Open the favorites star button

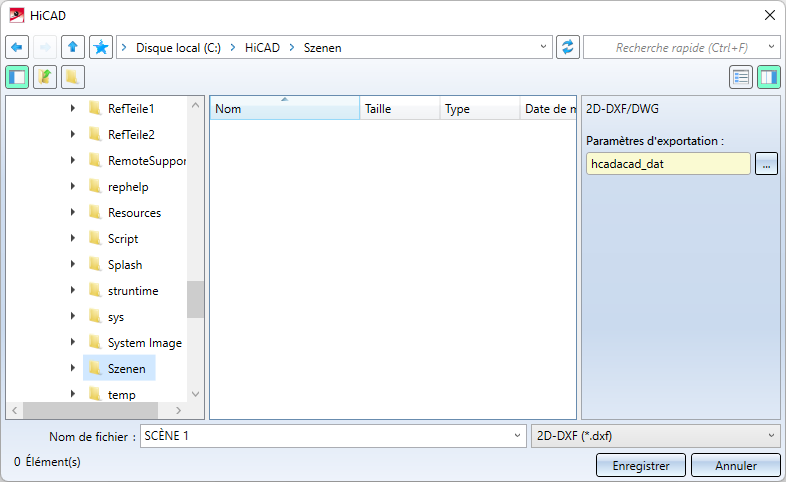[x=101, y=48]
